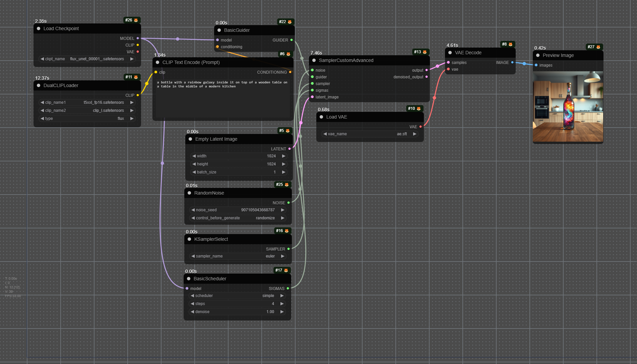637x364 pixels.
Task: Click the fox badge icon on node #26
Action: 136,20
